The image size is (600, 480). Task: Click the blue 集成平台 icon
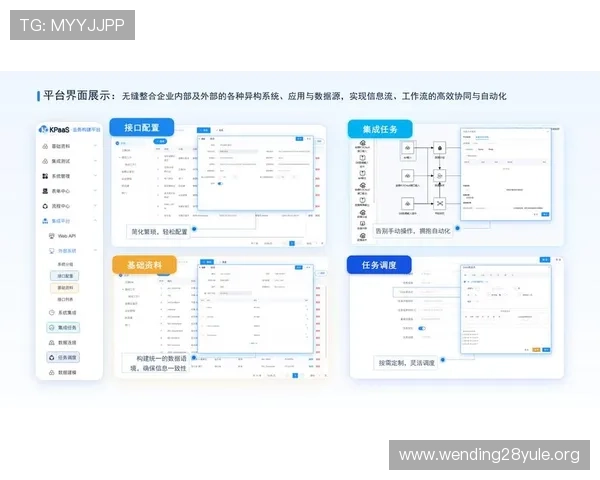click(x=45, y=221)
